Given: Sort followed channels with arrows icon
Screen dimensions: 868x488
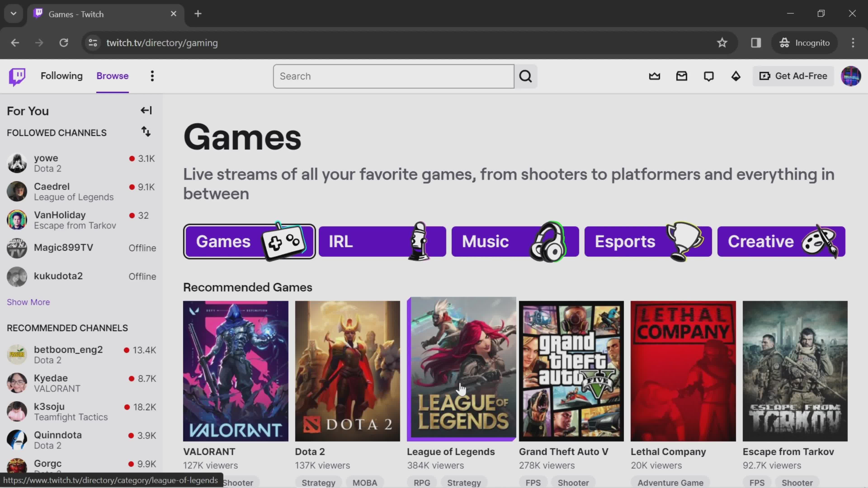Looking at the screenshot, I should point(146,132).
